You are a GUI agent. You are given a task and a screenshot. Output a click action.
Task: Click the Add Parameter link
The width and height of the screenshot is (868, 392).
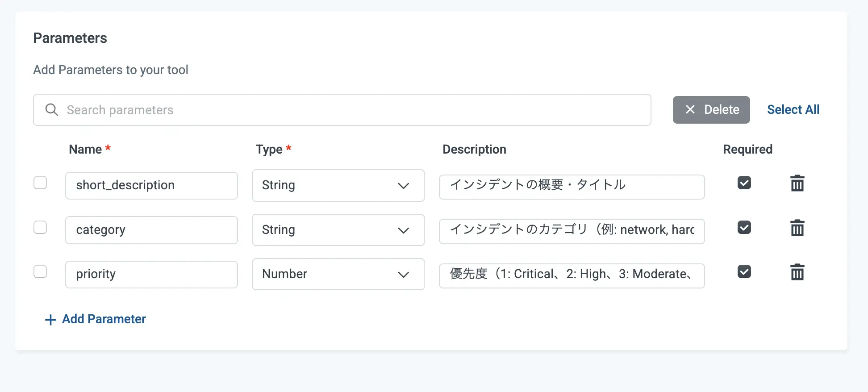(104, 319)
